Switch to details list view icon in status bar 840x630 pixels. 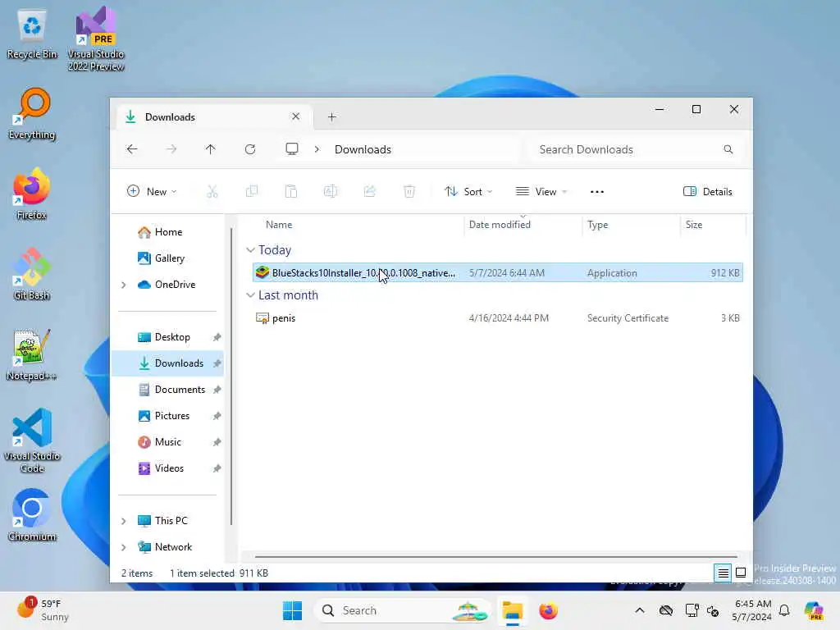click(724, 573)
